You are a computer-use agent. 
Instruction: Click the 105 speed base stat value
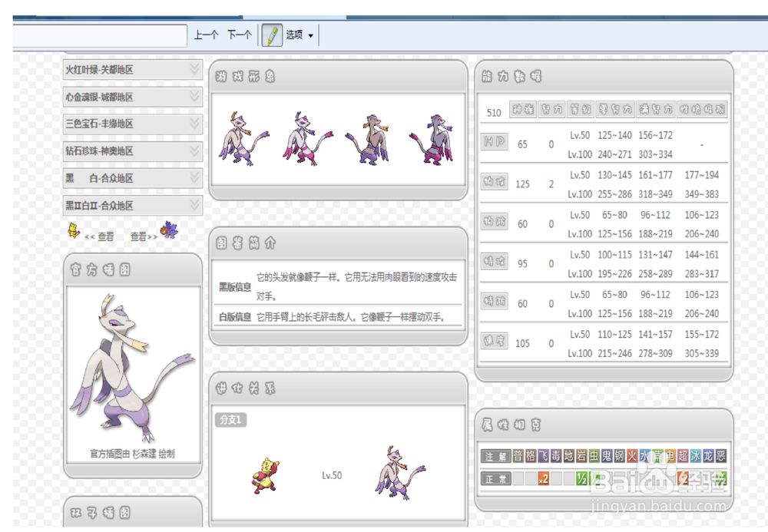522,344
